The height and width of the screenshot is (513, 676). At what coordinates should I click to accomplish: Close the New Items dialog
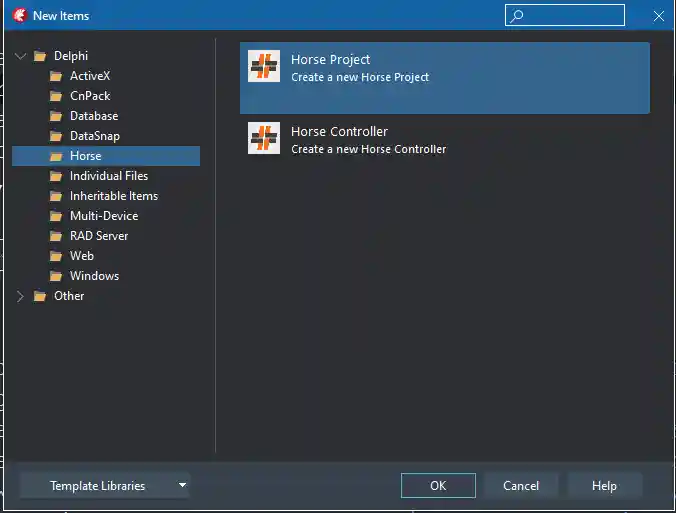[x=658, y=16]
